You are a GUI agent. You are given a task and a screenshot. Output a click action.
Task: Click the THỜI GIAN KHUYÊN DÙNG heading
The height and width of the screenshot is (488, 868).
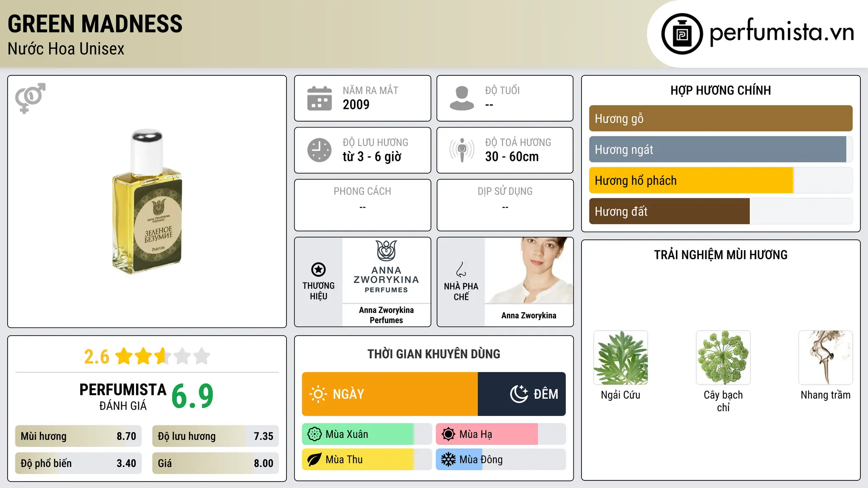[x=434, y=354]
